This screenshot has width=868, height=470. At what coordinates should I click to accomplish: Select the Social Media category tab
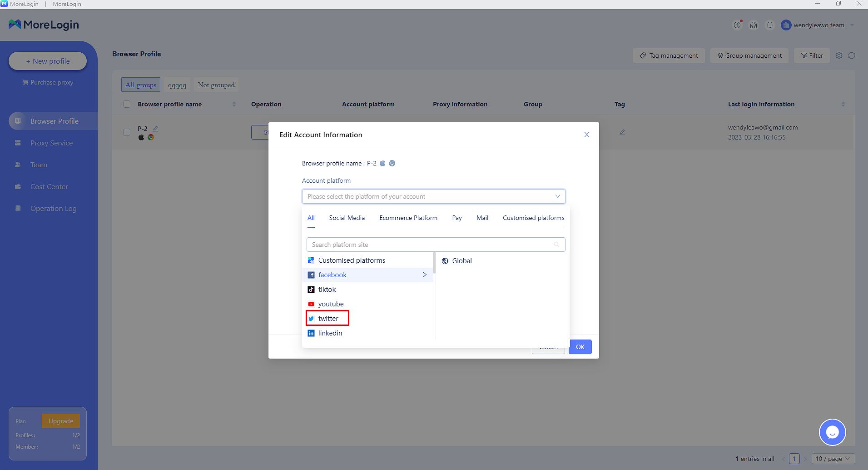click(x=347, y=218)
